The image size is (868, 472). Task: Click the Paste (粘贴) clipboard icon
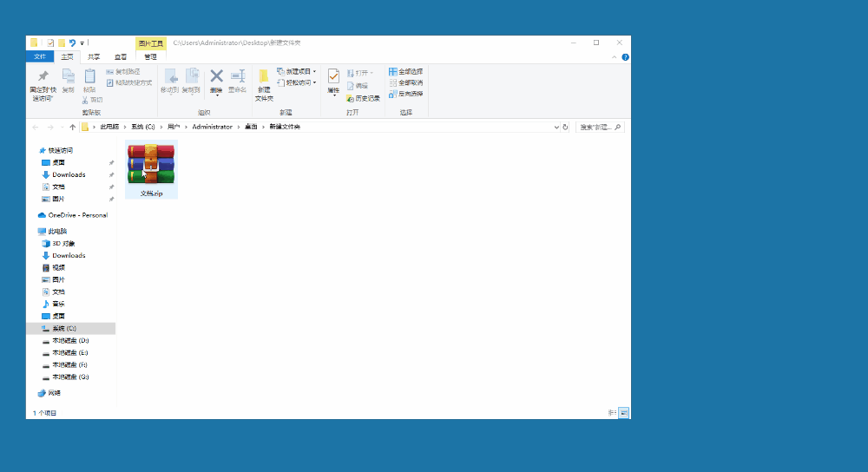point(89,78)
